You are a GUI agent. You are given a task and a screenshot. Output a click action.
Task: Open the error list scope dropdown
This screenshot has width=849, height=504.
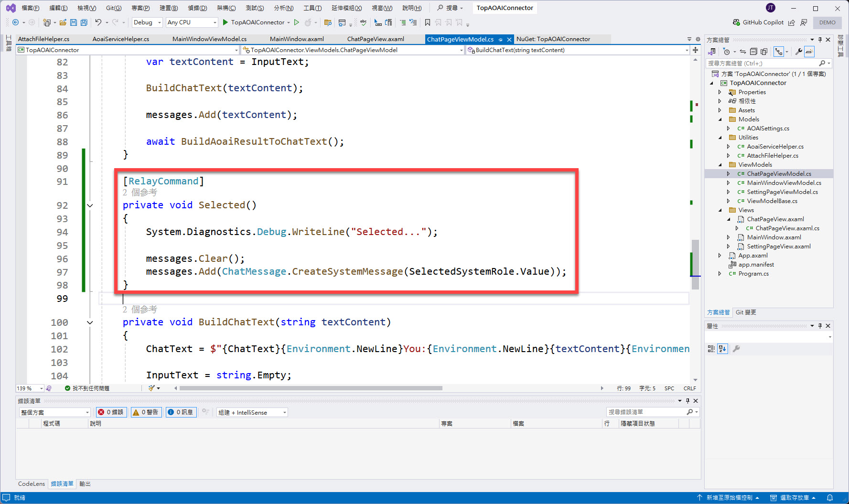pos(54,412)
